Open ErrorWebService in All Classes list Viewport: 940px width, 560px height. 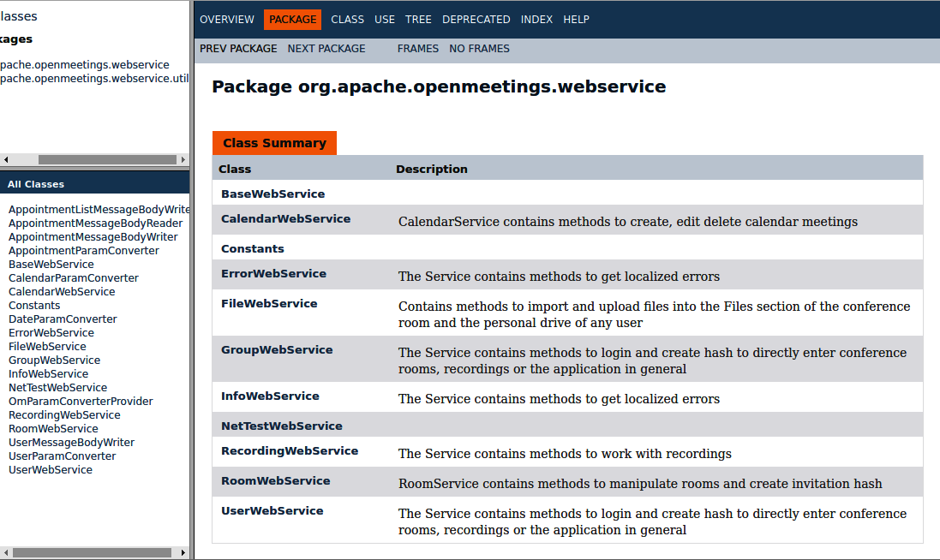point(51,332)
